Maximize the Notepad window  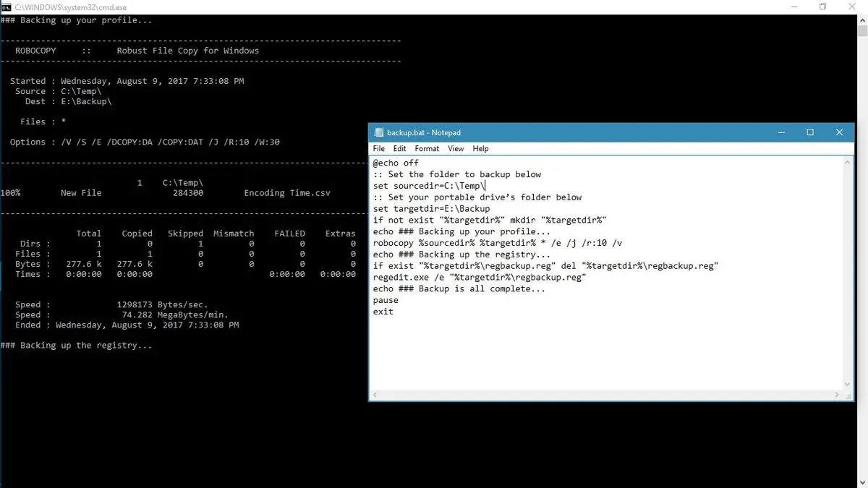pos(810,132)
